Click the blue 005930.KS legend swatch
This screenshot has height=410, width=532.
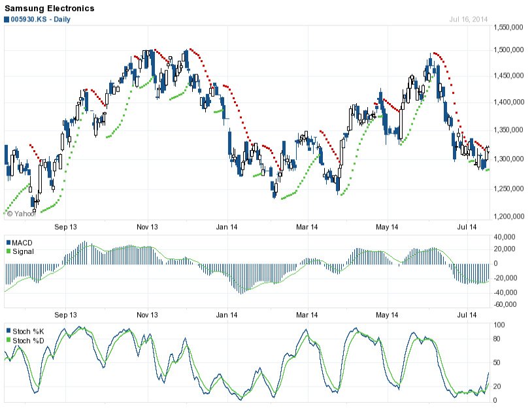point(7,20)
